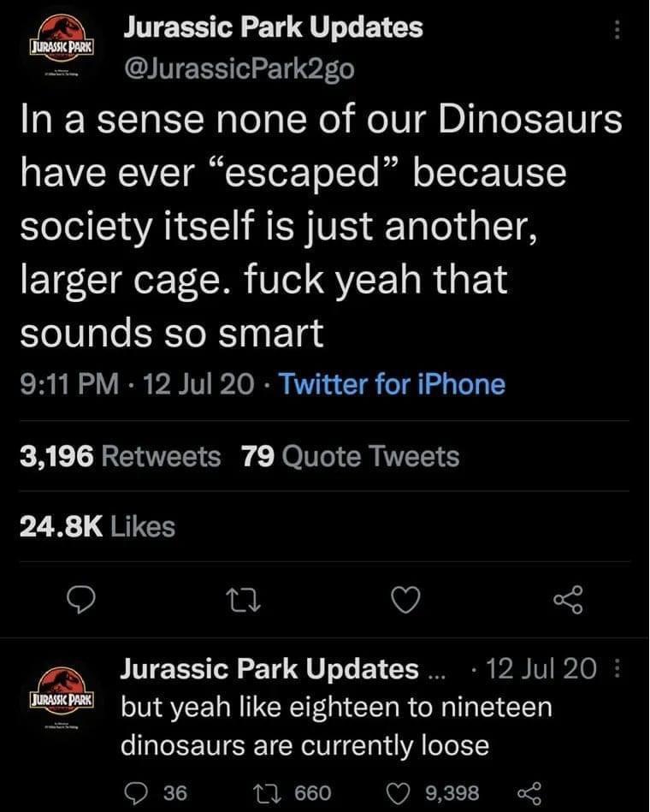Viewport: 650px width, 812px height.
Task: Open the Twitter for iPhone link
Action: tap(393, 384)
